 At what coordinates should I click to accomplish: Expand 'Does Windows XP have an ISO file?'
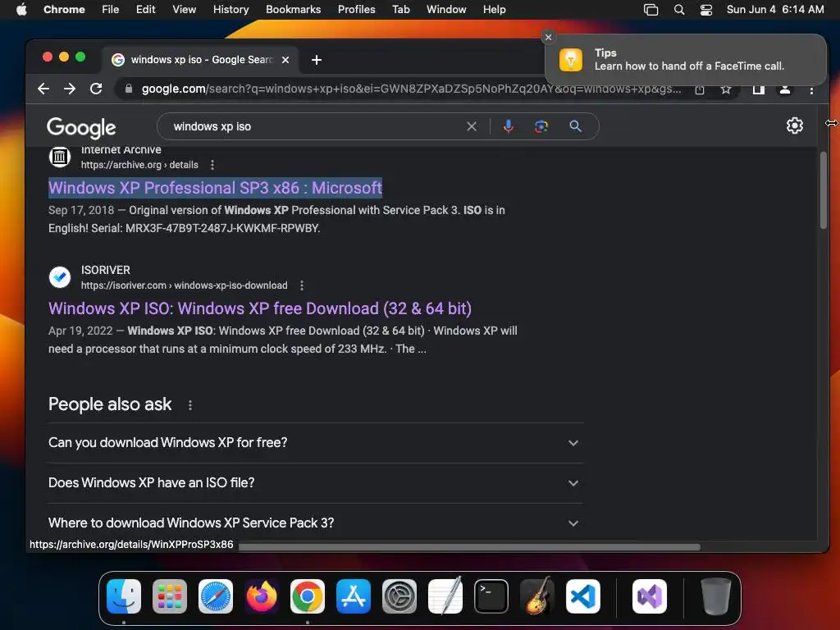316,482
